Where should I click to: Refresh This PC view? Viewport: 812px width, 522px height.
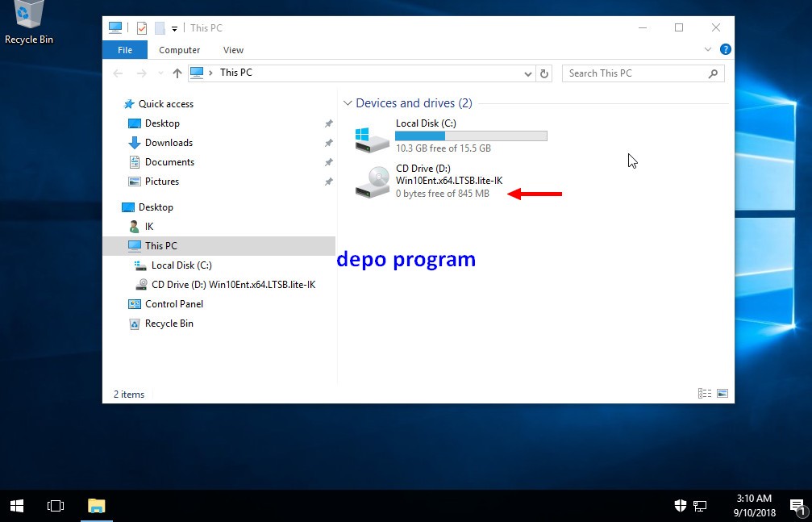(x=544, y=73)
